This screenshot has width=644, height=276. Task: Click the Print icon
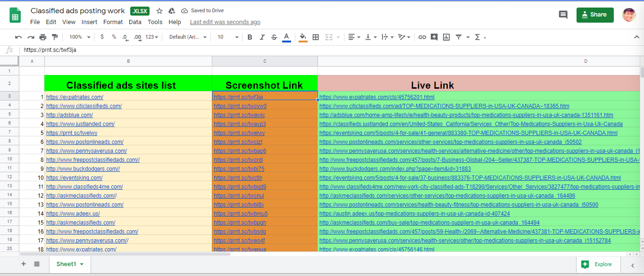43,37
